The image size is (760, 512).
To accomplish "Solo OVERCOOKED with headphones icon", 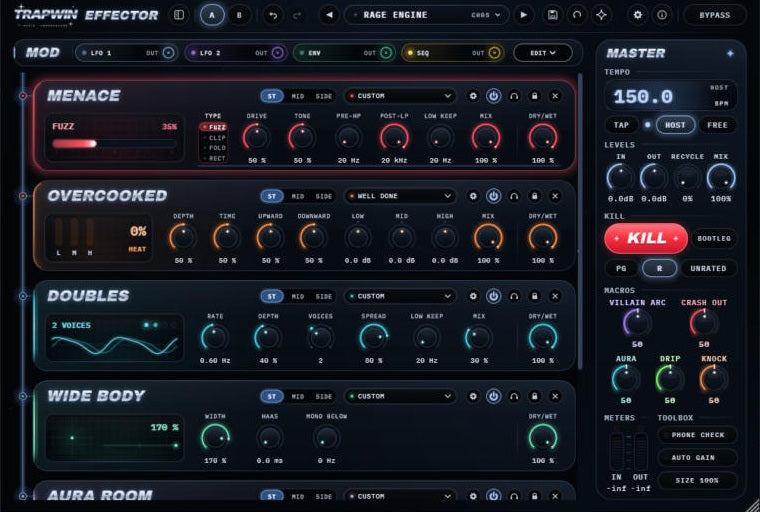I will click(x=514, y=196).
